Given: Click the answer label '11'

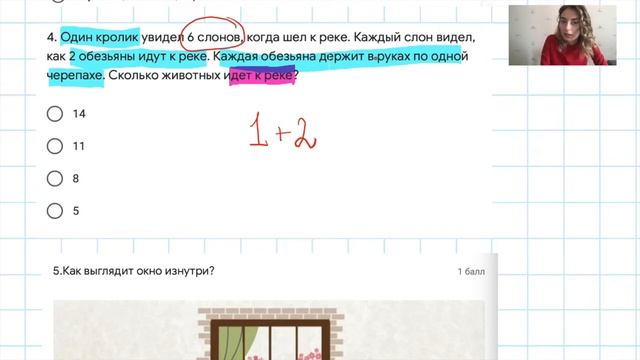Looking at the screenshot, I should click(x=79, y=146).
